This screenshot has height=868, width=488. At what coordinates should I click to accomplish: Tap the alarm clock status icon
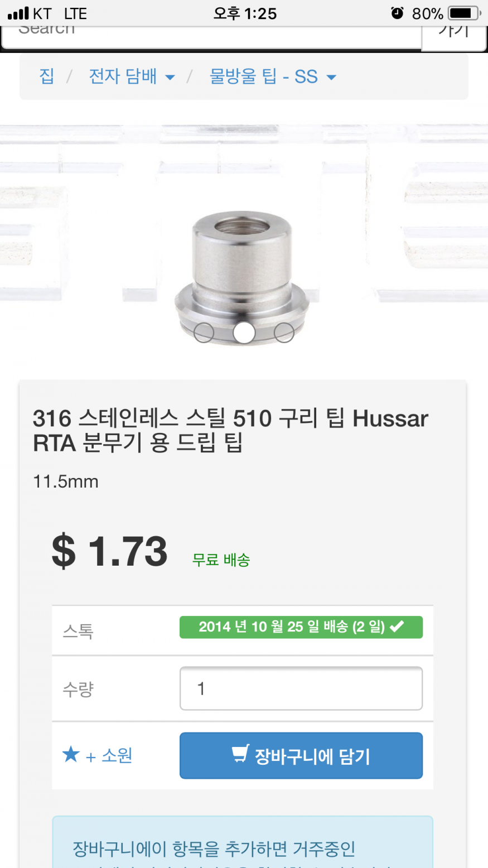coord(397,13)
